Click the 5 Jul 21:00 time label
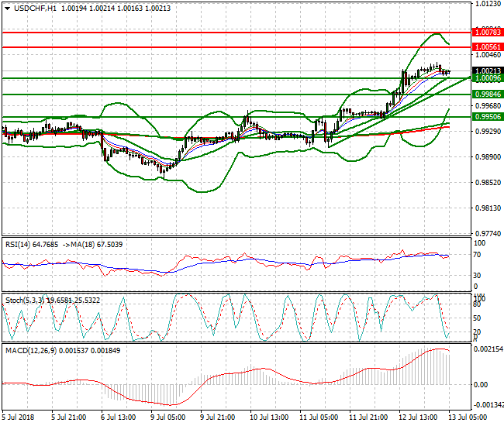The image size is (504, 426). [x=68, y=417]
